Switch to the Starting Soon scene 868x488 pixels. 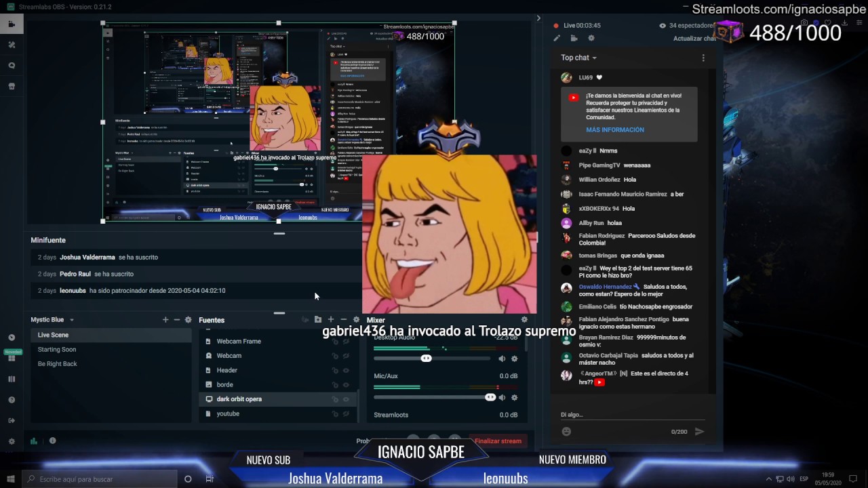tap(111, 349)
